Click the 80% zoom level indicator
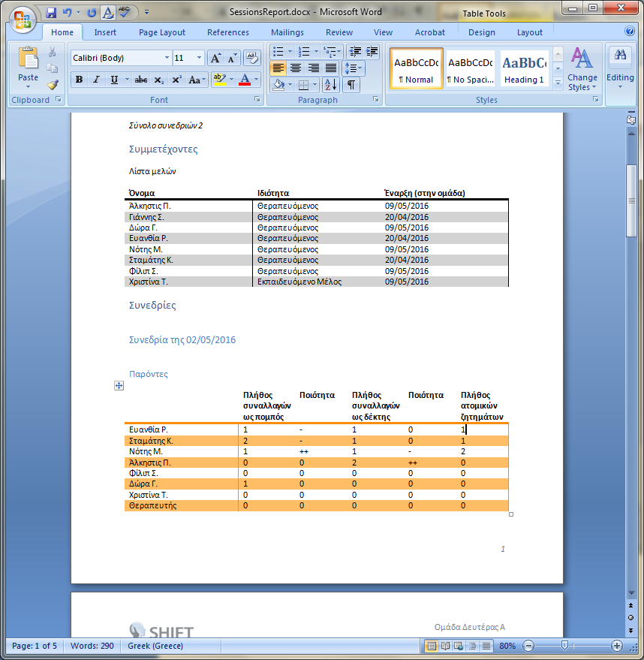The width and height of the screenshot is (644, 660). 507,646
